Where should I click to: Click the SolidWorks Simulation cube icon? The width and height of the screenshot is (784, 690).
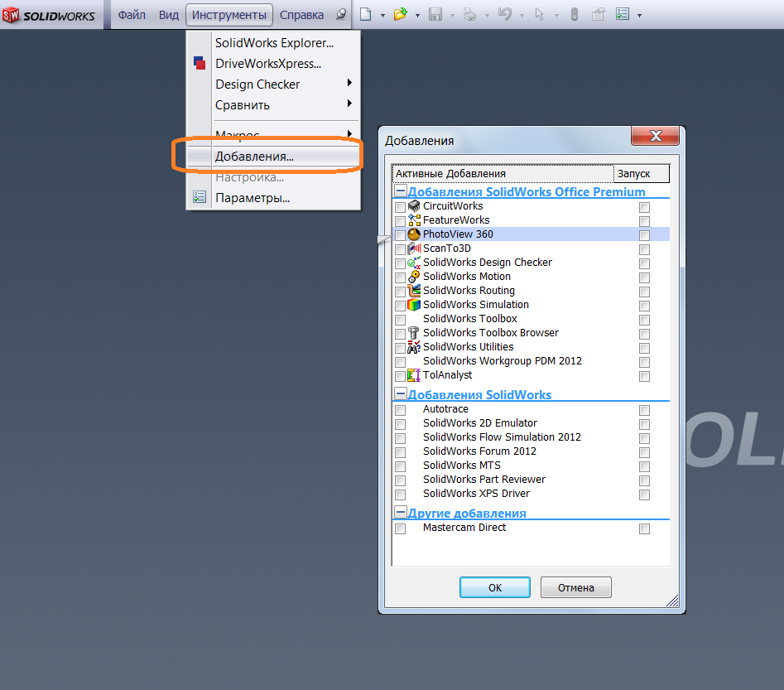tap(414, 304)
